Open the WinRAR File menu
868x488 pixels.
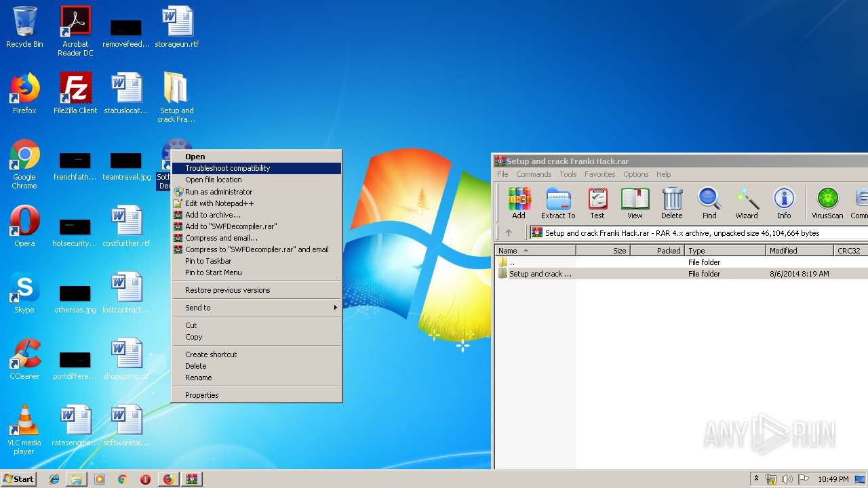coord(502,174)
